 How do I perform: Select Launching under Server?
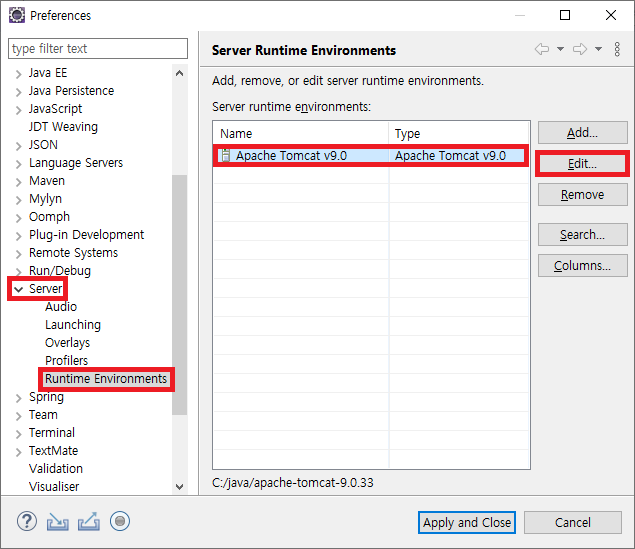point(73,325)
